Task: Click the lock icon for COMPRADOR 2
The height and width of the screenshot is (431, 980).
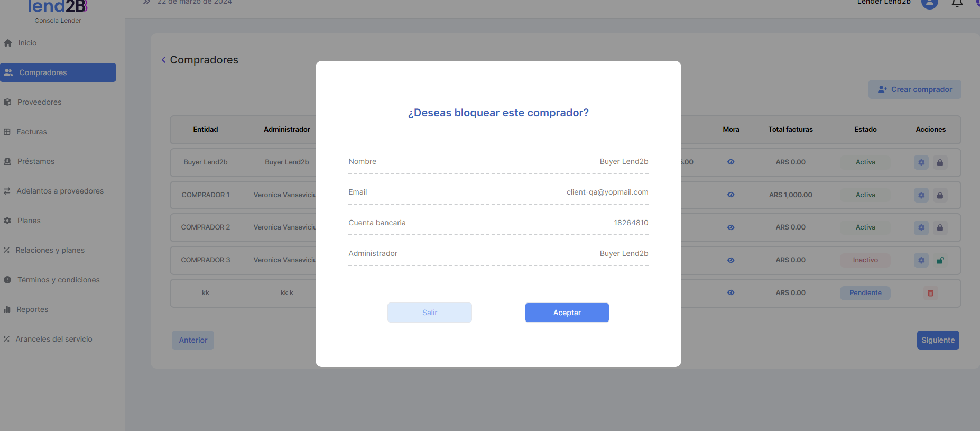Action: [940, 227]
